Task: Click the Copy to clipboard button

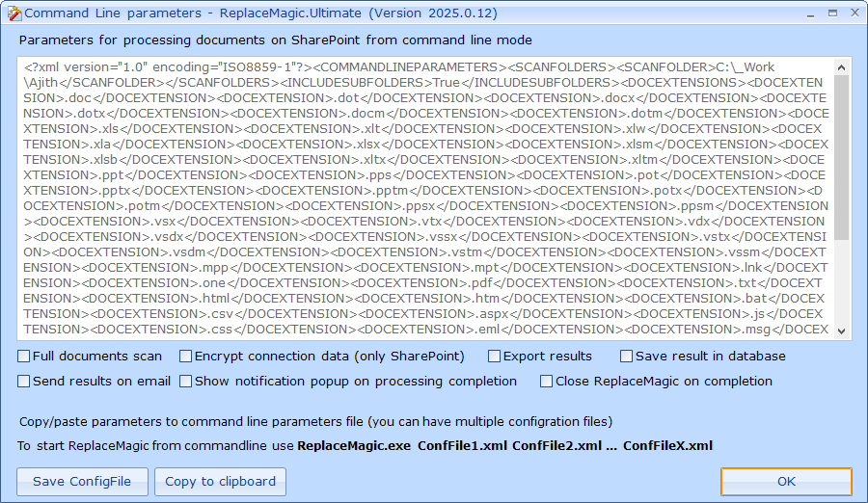Action: point(221,482)
